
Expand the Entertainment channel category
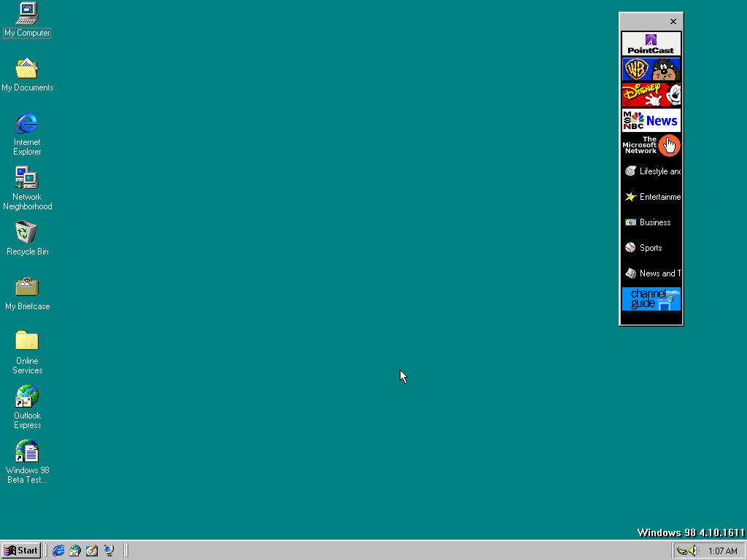(x=651, y=197)
